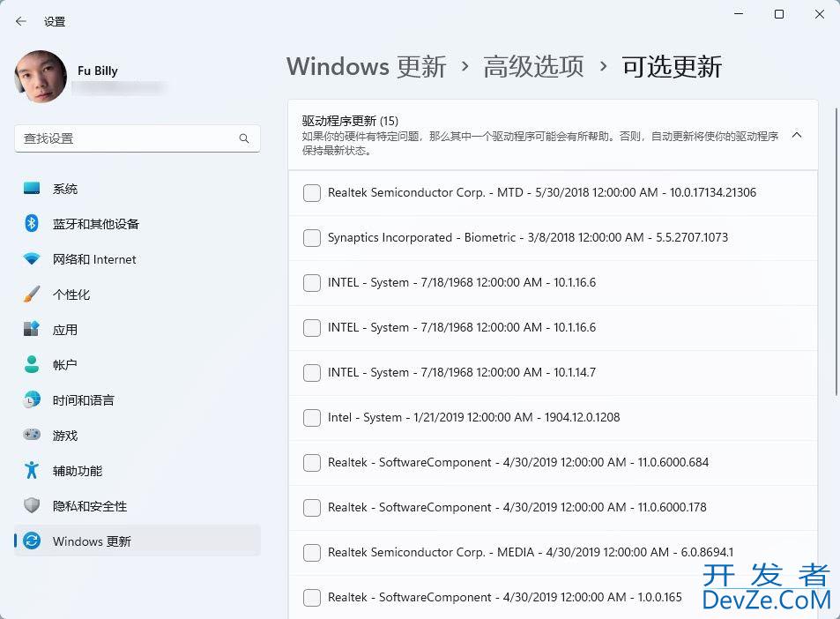Image resolution: width=840 pixels, height=619 pixels.
Task: Click the 时间和语言 globe clock icon
Action: tap(32, 399)
